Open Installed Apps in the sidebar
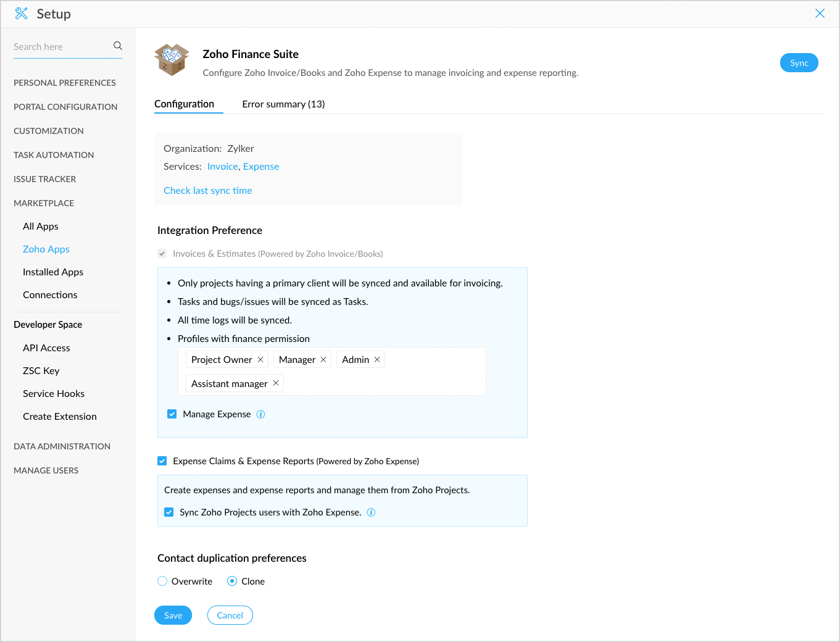 click(x=53, y=272)
